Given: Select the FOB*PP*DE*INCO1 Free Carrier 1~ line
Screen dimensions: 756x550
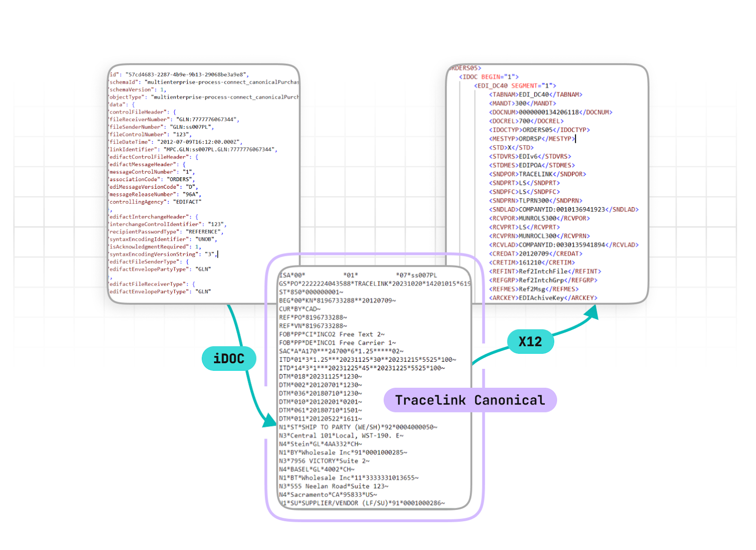Looking at the screenshot, I should tap(337, 343).
